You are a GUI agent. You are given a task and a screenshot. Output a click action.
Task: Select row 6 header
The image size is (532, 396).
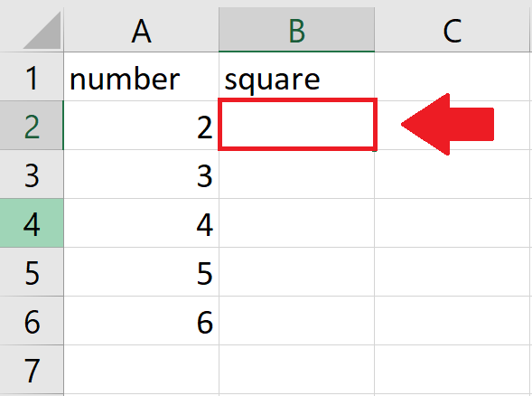tap(32, 321)
